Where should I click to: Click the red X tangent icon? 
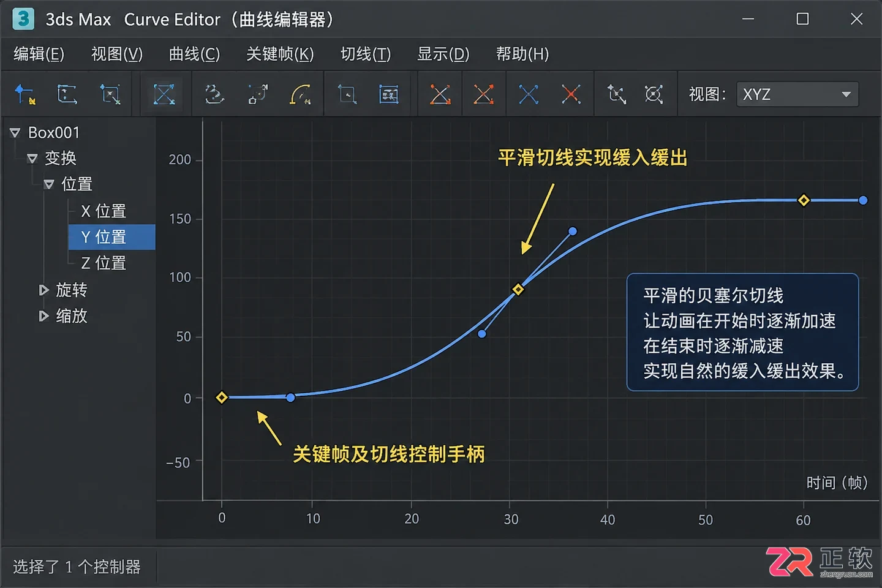coord(571,94)
